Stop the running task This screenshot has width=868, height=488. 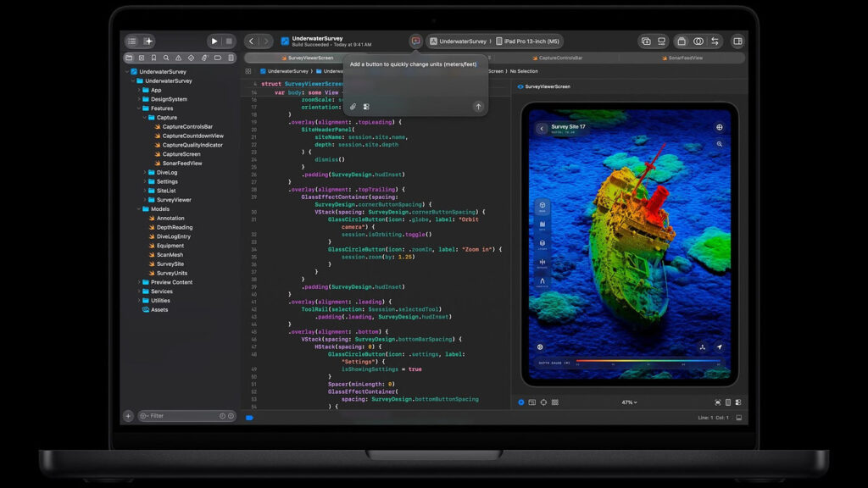pyautogui.click(x=229, y=41)
